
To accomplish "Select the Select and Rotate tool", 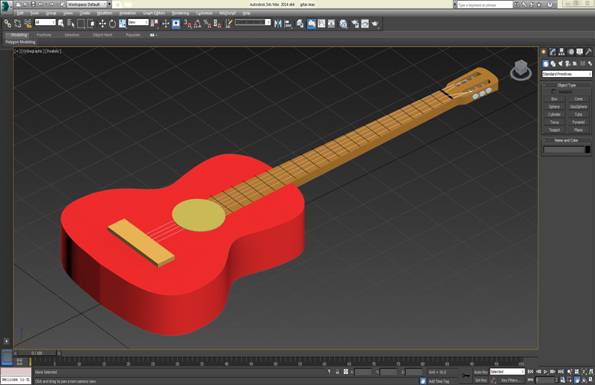I will point(112,24).
